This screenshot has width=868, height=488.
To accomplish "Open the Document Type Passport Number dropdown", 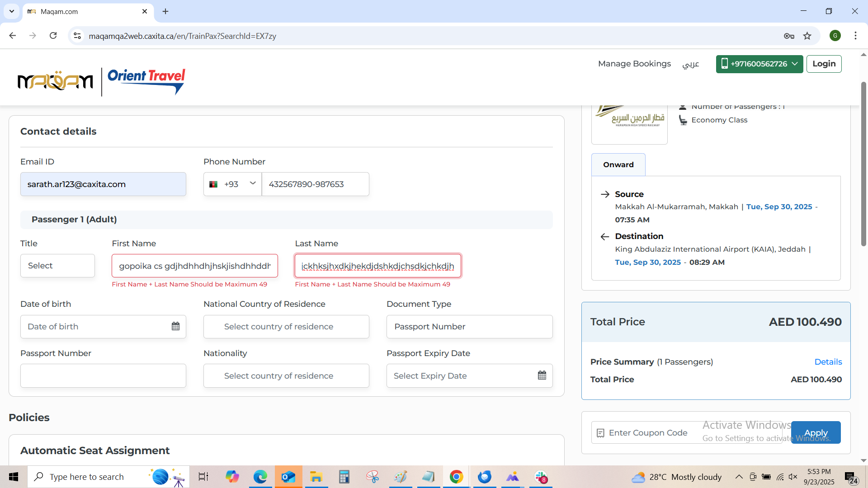I will pyautogui.click(x=469, y=326).
